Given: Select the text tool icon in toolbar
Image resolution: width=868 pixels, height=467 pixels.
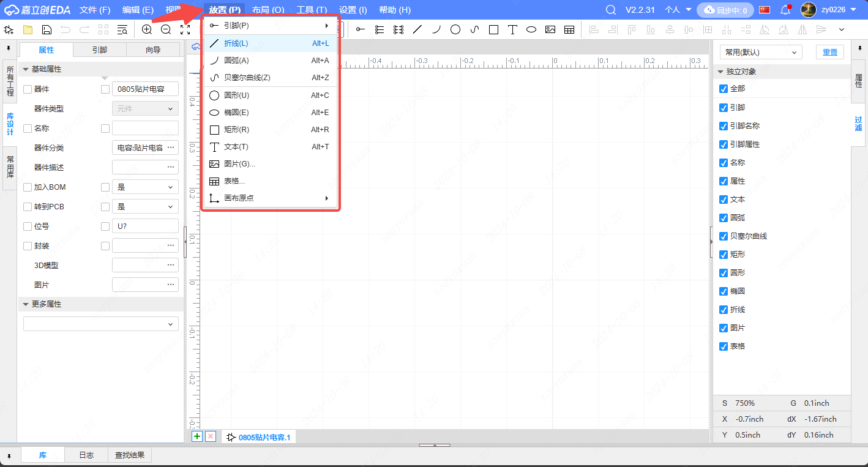Looking at the screenshot, I should tap(512, 29).
